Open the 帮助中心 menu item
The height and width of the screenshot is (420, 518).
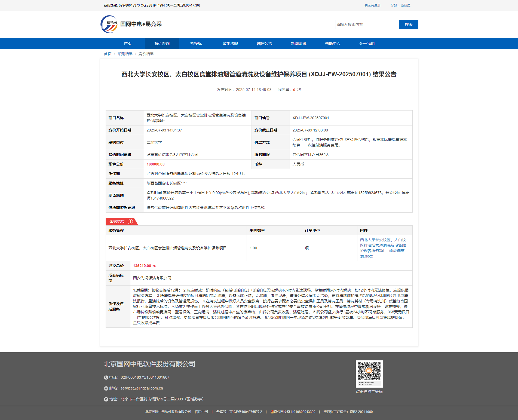click(333, 44)
